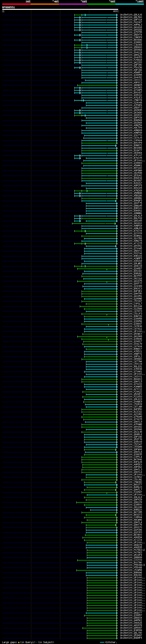Select hit label UniRef100_C0STV3
Viewport: 146px width, 644px height.
tap(131, 560)
